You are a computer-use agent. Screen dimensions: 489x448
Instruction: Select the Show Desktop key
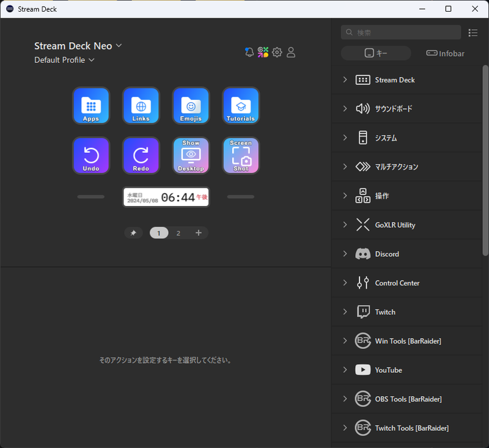[x=191, y=155]
